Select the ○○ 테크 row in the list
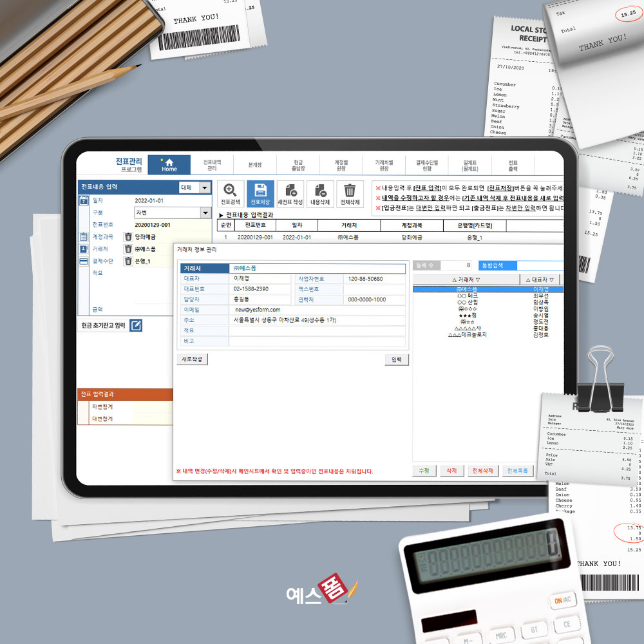The image size is (644, 644). pos(488,296)
